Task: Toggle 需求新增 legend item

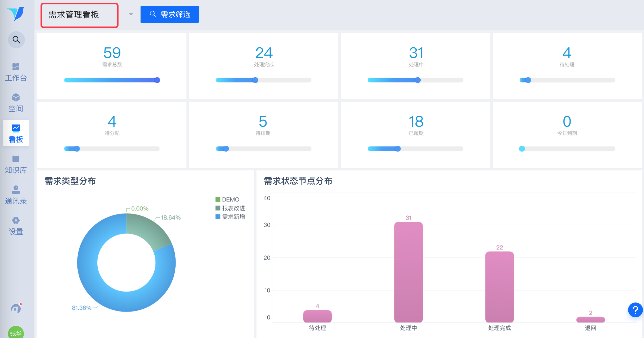Action: 230,217
